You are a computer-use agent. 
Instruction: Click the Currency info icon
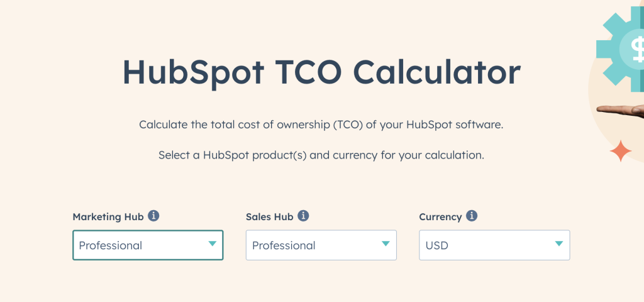click(x=472, y=216)
